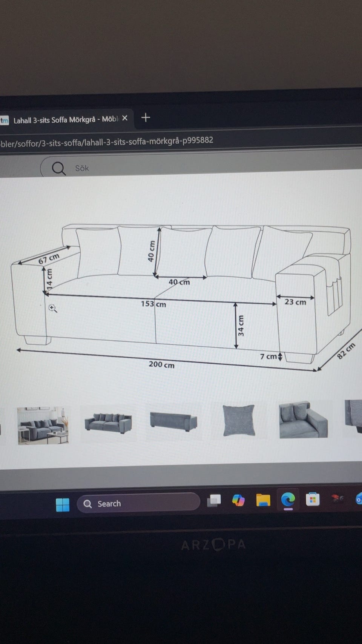Click the 200 cm width label

coord(161,364)
